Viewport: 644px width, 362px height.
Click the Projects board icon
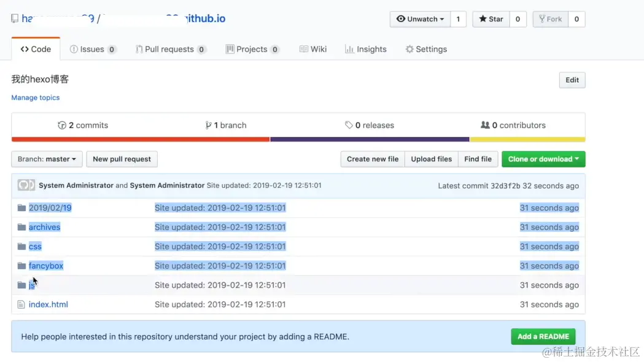coord(230,49)
